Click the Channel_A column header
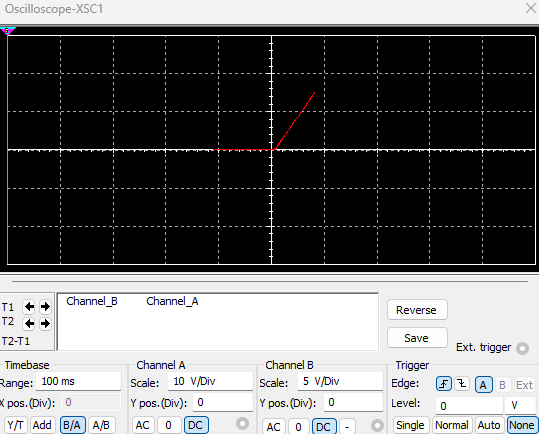 click(x=172, y=301)
